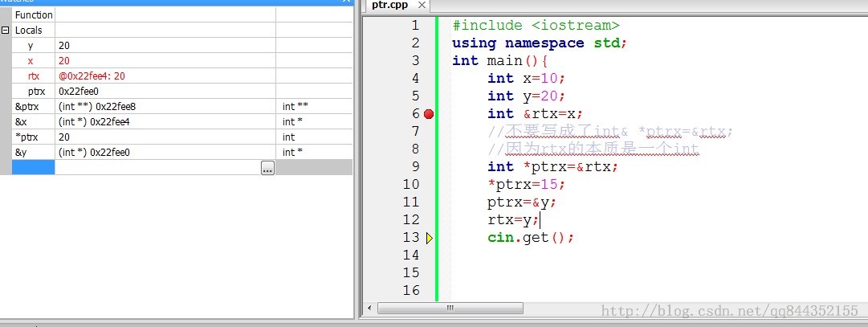
Task: Open the ellipsis button in empty watch row
Action: click(x=267, y=168)
